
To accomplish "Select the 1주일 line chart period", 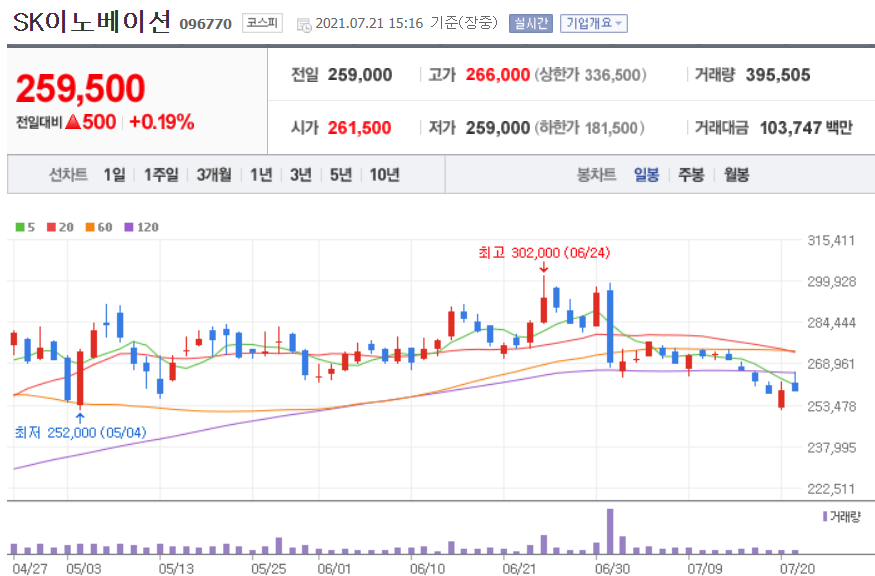I will pyautogui.click(x=161, y=175).
